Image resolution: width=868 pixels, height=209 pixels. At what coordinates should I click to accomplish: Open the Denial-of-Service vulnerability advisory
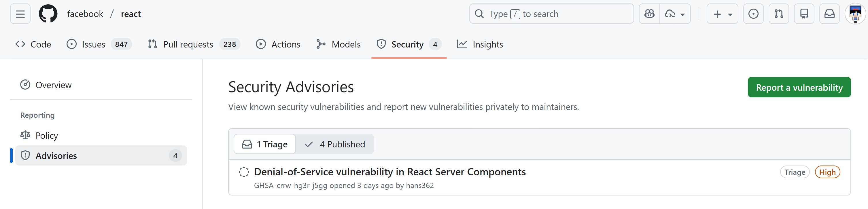pos(389,172)
